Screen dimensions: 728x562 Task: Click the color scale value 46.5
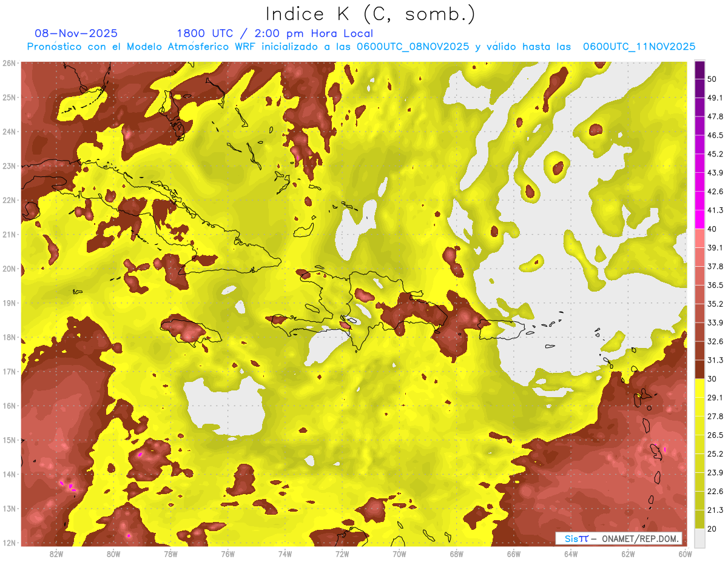tap(715, 136)
